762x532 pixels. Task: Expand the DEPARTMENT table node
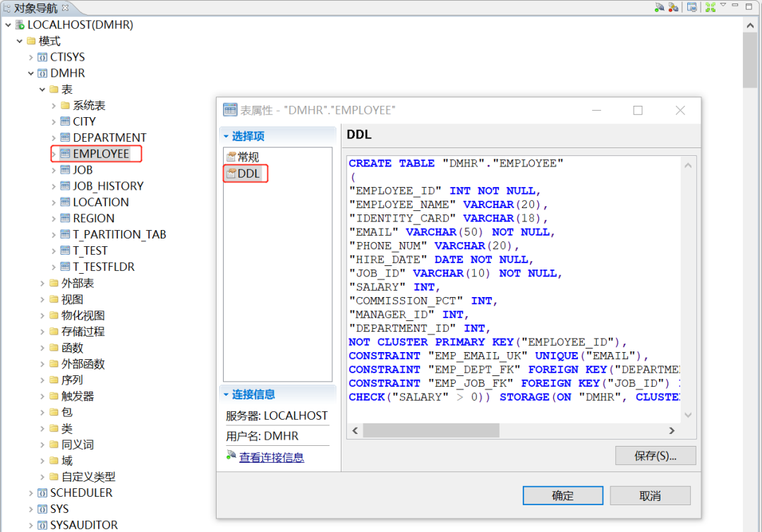pyautogui.click(x=54, y=138)
